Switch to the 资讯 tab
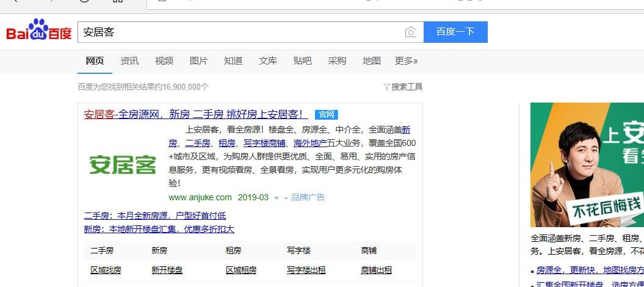Image resolution: width=644 pixels, height=287 pixels. point(129,61)
